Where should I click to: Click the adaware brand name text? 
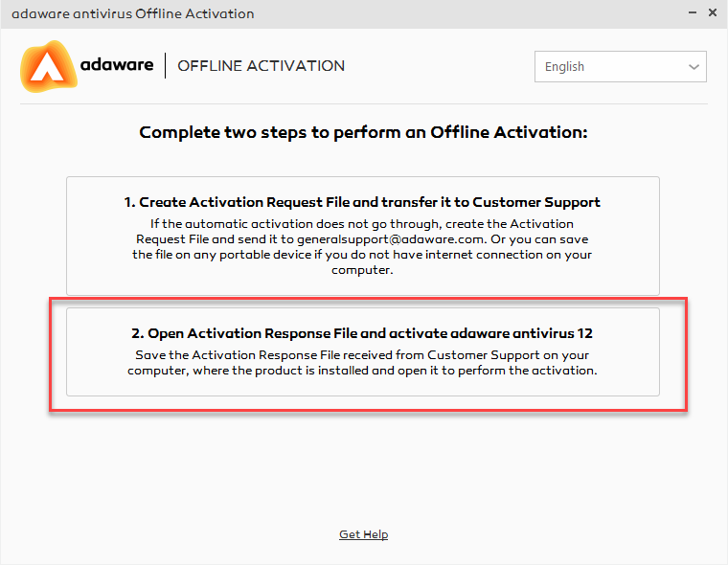117,64
